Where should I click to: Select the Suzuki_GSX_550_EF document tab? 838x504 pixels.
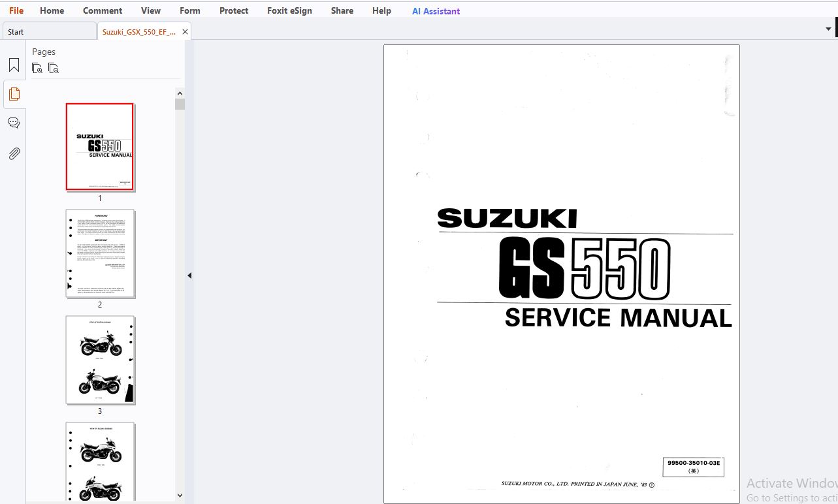tap(138, 31)
